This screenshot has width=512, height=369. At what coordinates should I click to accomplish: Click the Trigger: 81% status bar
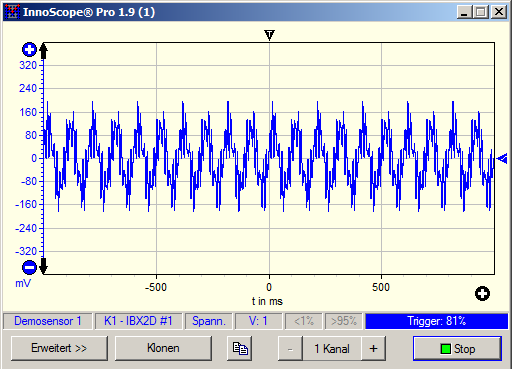(x=437, y=321)
